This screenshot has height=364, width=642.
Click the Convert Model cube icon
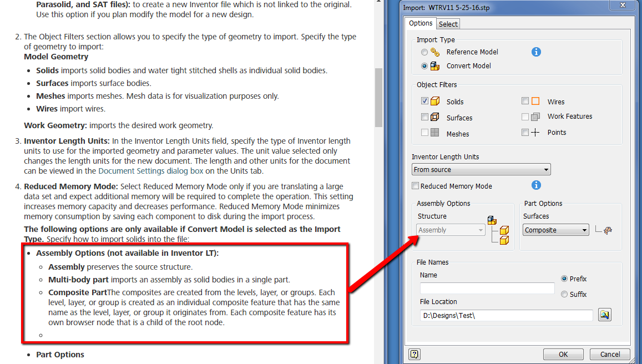click(x=434, y=65)
